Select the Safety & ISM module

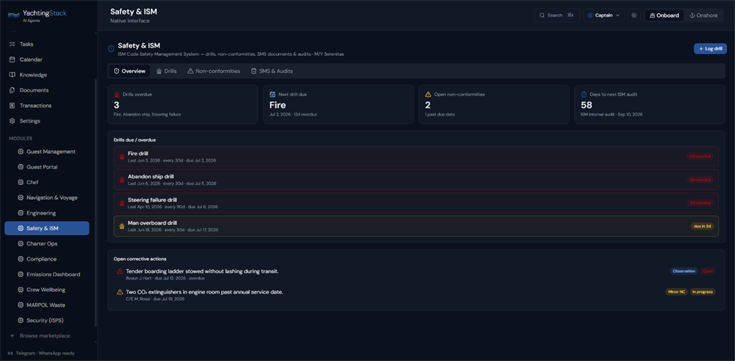pyautogui.click(x=47, y=228)
